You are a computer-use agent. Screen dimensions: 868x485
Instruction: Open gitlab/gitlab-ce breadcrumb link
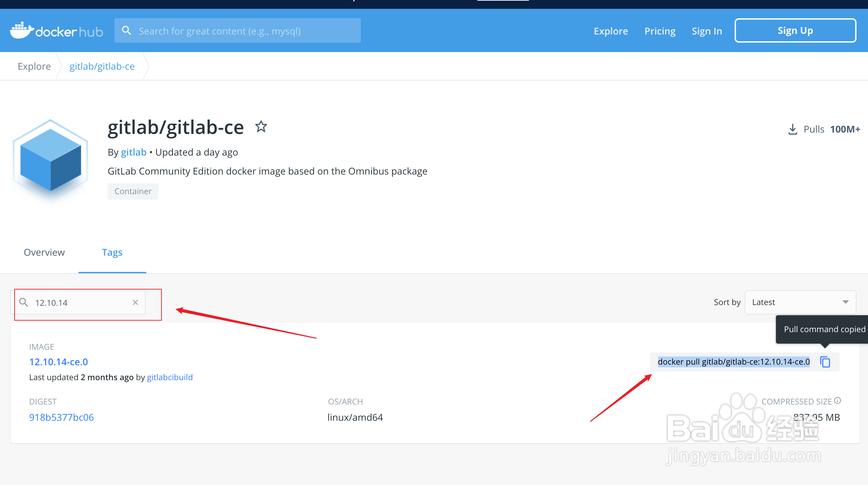click(102, 66)
